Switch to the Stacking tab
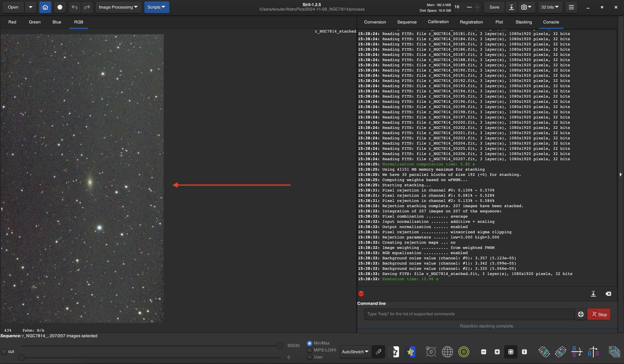Viewport: 624px width, 364px height. click(524, 22)
